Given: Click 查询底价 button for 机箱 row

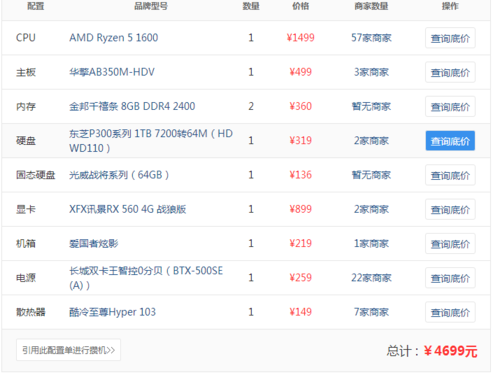Looking at the screenshot, I should tap(450, 244).
